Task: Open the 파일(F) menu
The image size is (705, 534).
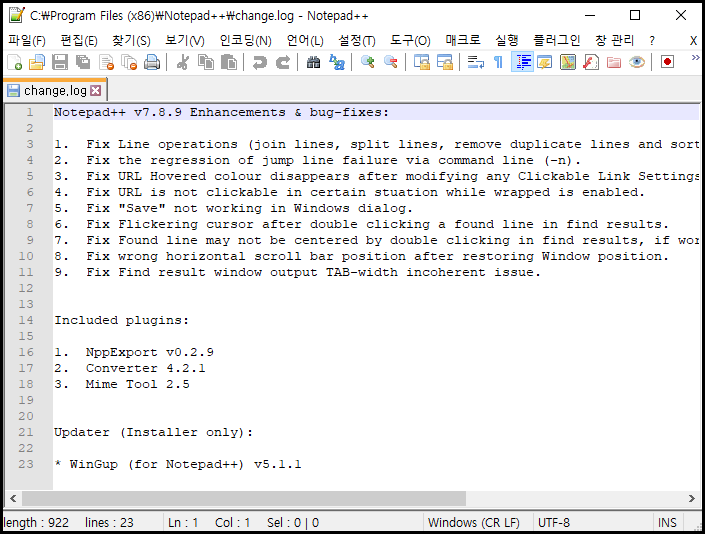Action: click(27, 40)
